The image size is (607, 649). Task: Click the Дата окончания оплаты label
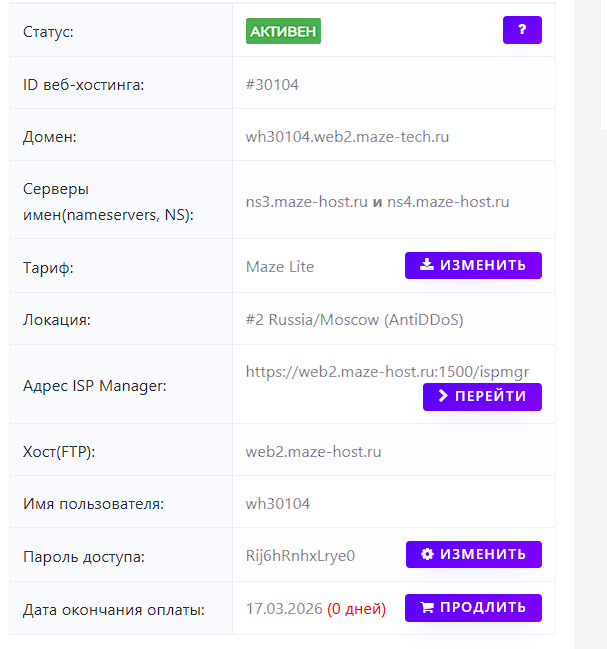click(113, 608)
